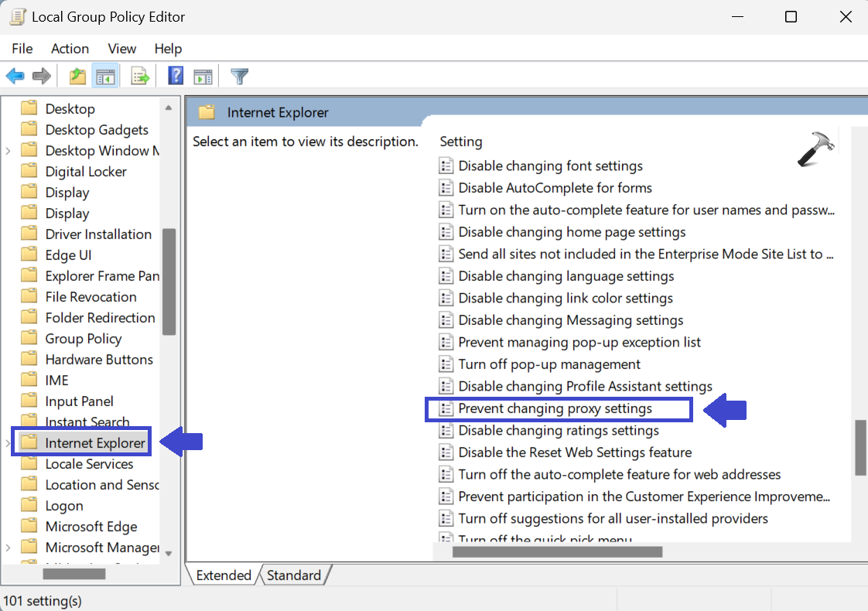
Task: Open Help via blue question mark icon
Action: pyautogui.click(x=176, y=76)
